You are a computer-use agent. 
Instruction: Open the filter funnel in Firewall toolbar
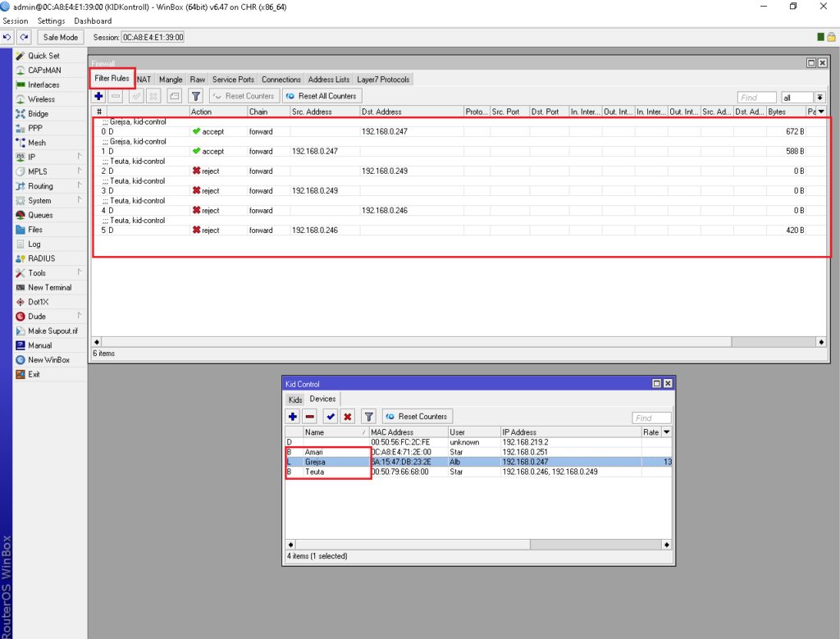click(195, 96)
